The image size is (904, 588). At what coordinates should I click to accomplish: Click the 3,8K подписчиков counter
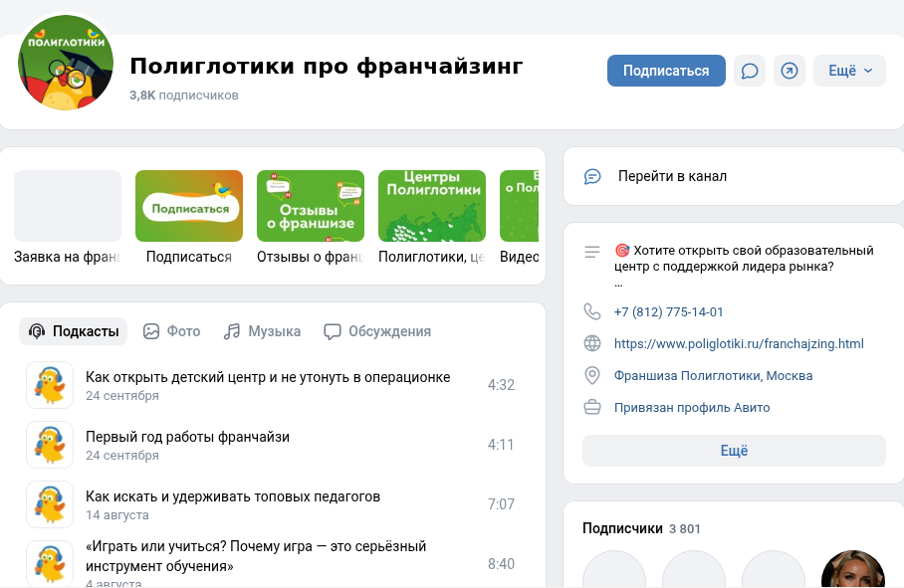click(184, 96)
